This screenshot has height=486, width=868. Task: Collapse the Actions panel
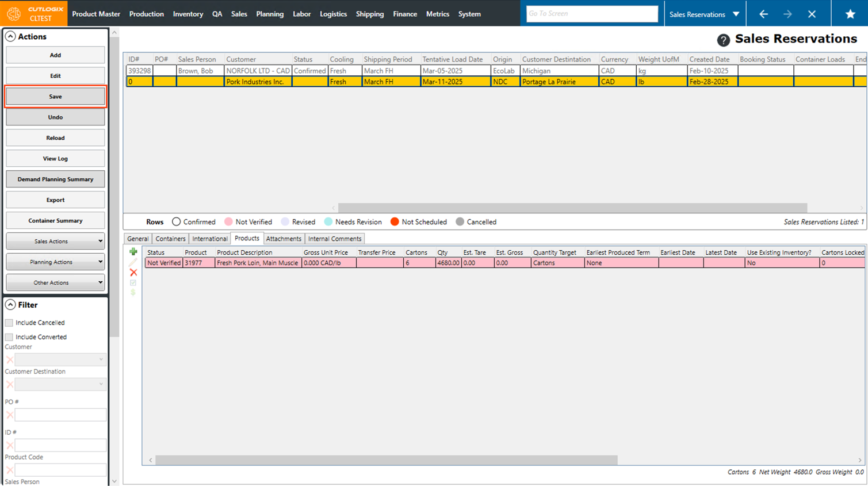point(10,36)
